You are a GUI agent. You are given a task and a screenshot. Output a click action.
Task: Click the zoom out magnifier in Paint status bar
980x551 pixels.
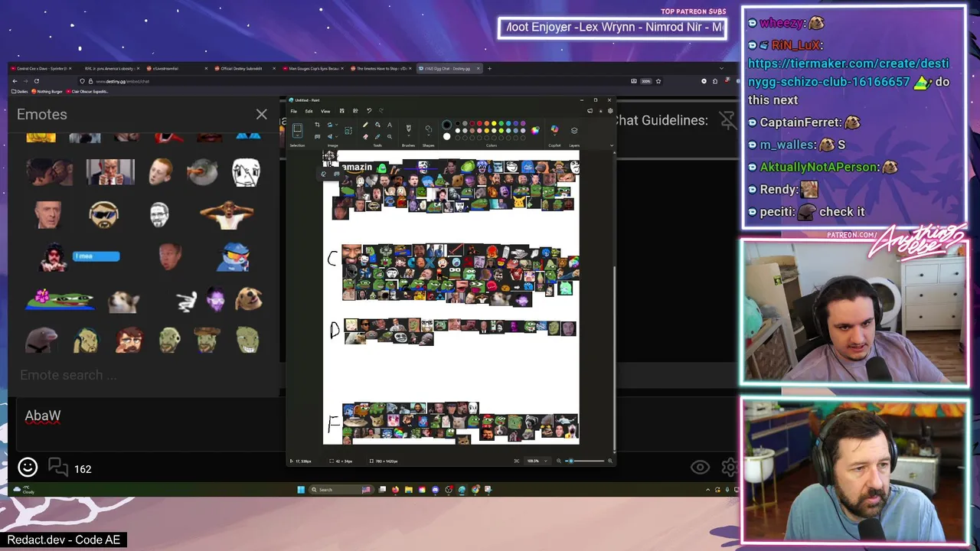coord(559,461)
